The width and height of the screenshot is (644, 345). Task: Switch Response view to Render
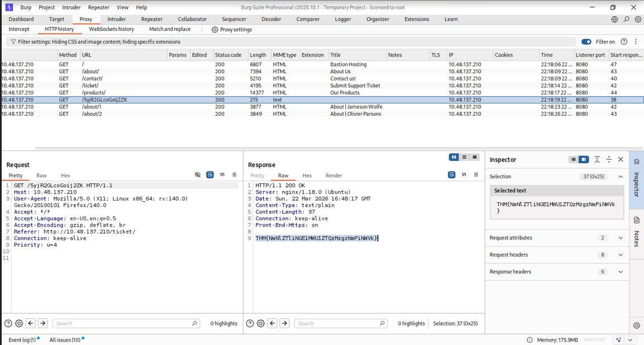[334, 176]
